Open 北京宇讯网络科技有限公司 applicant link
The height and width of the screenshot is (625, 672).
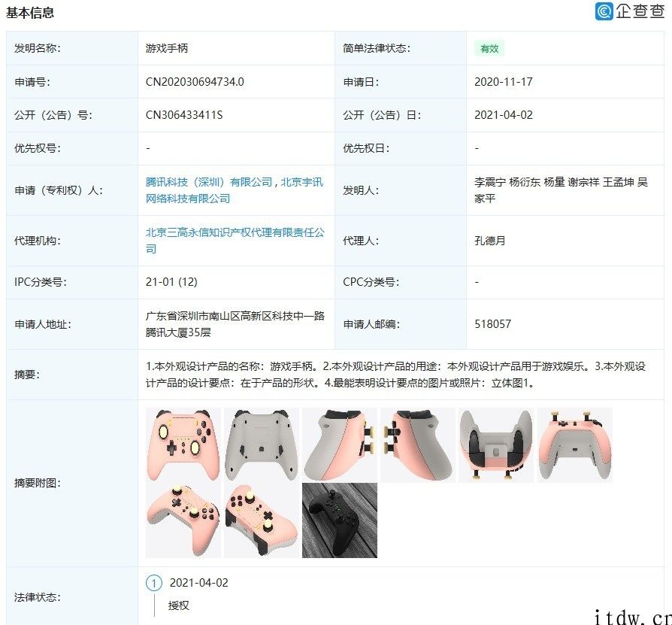click(235, 190)
